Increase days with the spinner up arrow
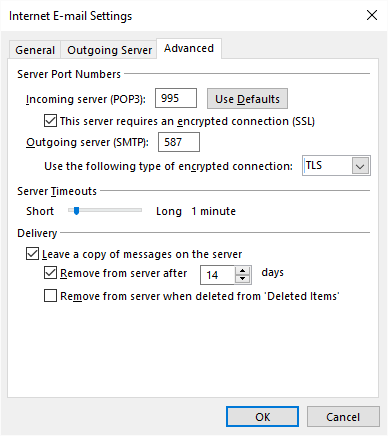The image size is (388, 436). [x=242, y=271]
